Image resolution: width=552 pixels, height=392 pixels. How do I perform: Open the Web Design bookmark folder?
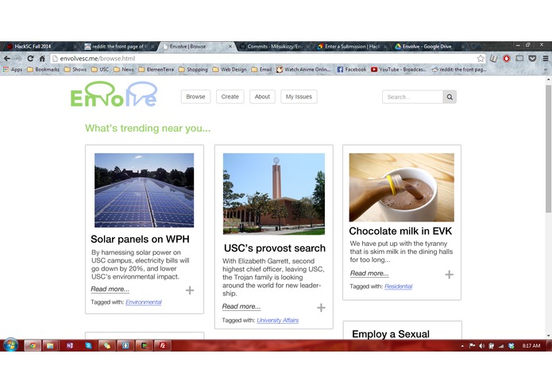click(230, 70)
